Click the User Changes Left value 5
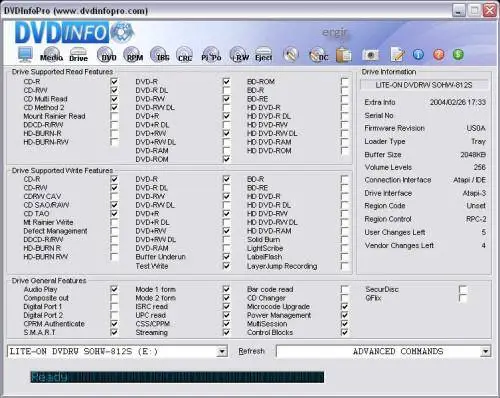Image resolution: width=500 pixels, height=398 pixels. point(484,232)
